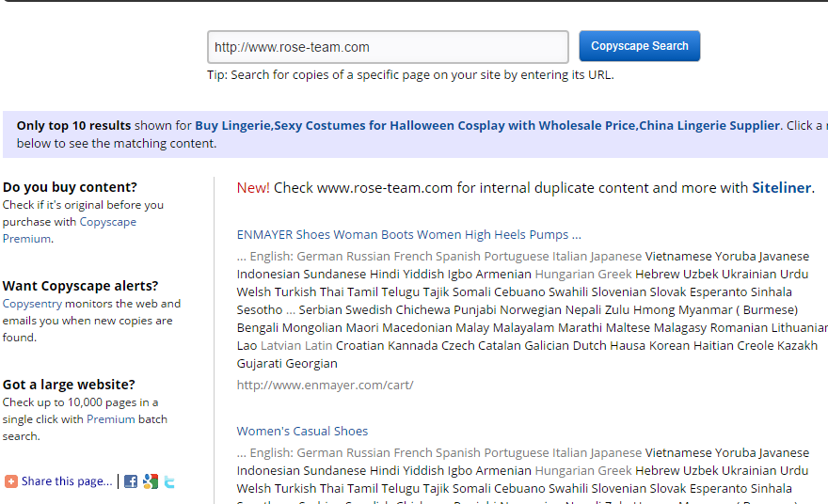Viewport: 828px width, 504px height.
Task: Click the red 'New!' label
Action: coord(253,188)
